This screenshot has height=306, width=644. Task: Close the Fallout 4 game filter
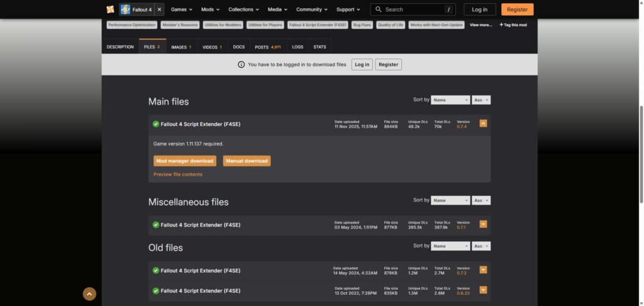coord(158,9)
